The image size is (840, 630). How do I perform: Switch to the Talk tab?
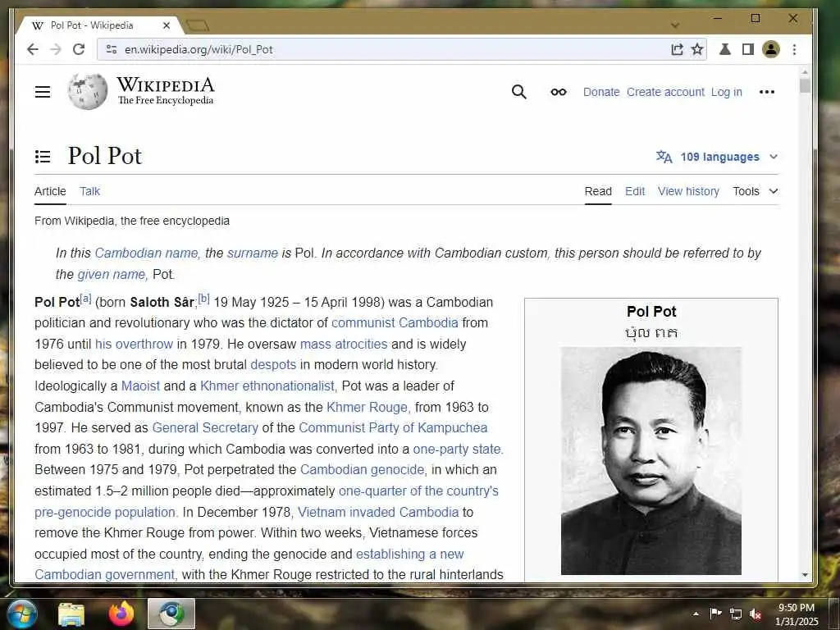[89, 191]
